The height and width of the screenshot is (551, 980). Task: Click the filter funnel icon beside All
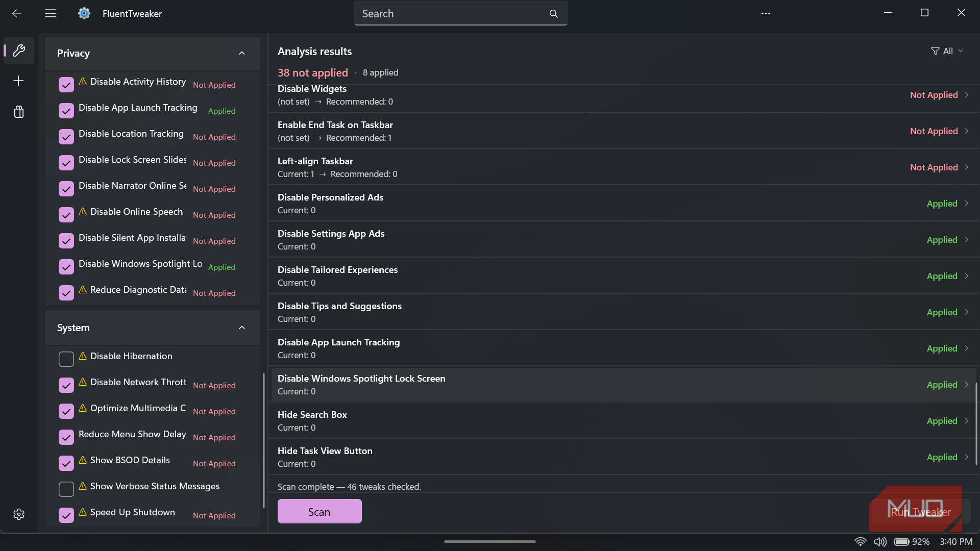(935, 51)
